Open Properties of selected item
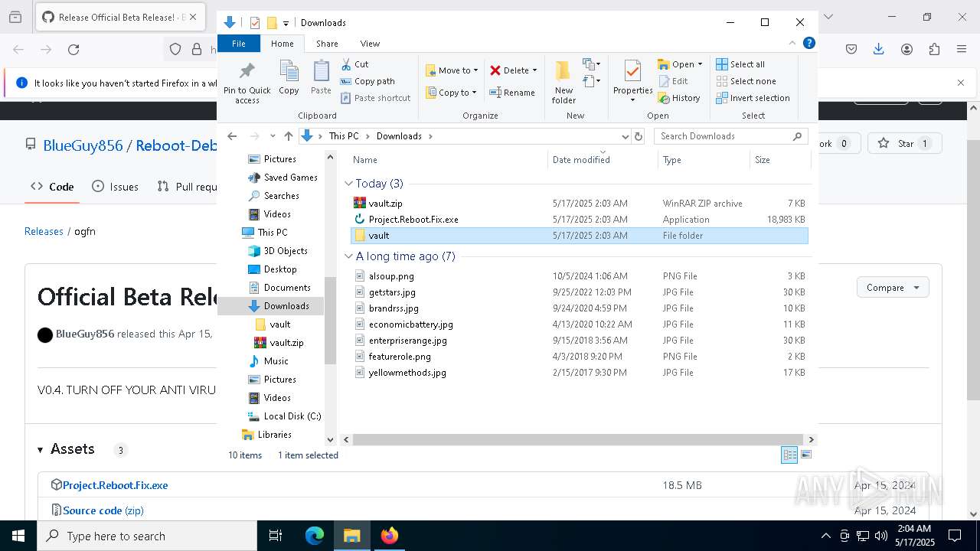Viewport: 980px width, 551px height. 632,82
